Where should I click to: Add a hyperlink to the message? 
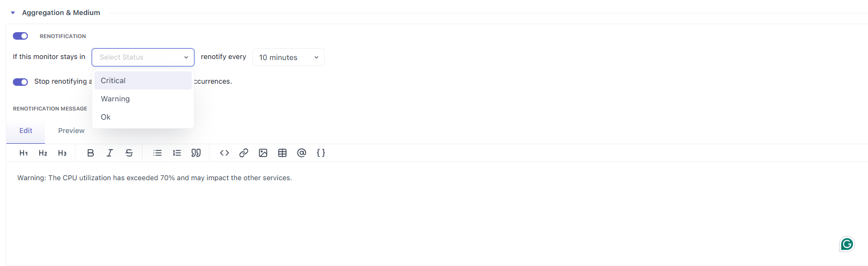tap(244, 153)
